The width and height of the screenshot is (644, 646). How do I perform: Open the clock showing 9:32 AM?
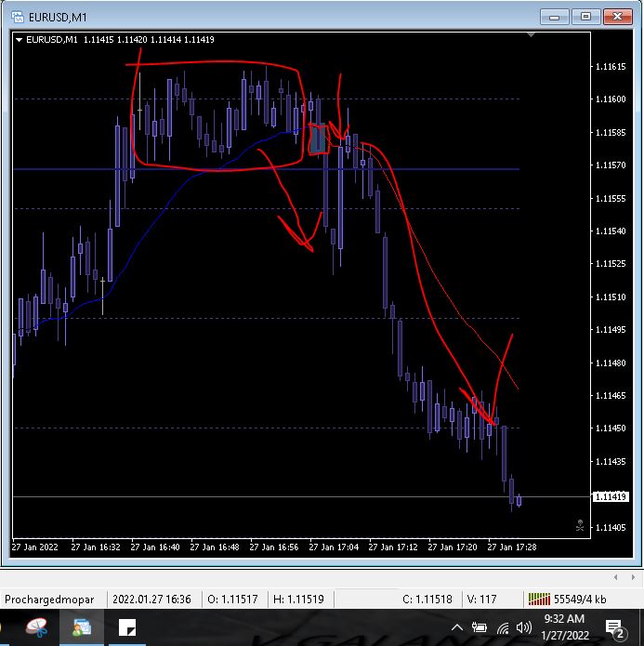tap(564, 627)
